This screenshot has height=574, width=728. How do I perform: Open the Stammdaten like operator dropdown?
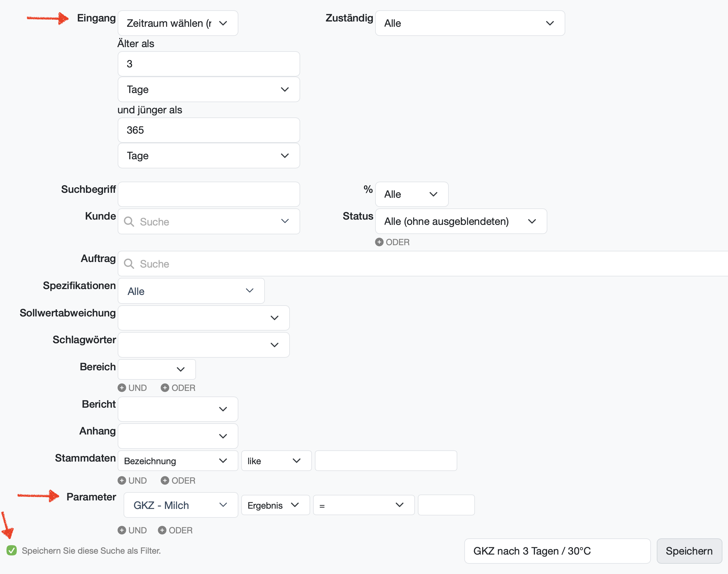tap(276, 461)
